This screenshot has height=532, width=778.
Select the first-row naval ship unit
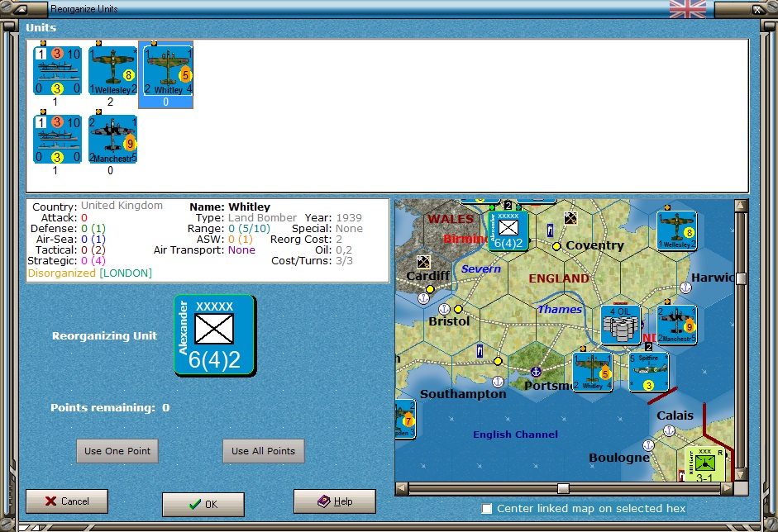[x=58, y=70]
